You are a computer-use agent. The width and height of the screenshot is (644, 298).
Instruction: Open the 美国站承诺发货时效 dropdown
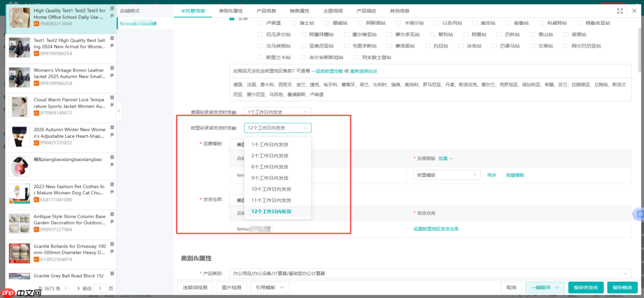[x=278, y=111]
